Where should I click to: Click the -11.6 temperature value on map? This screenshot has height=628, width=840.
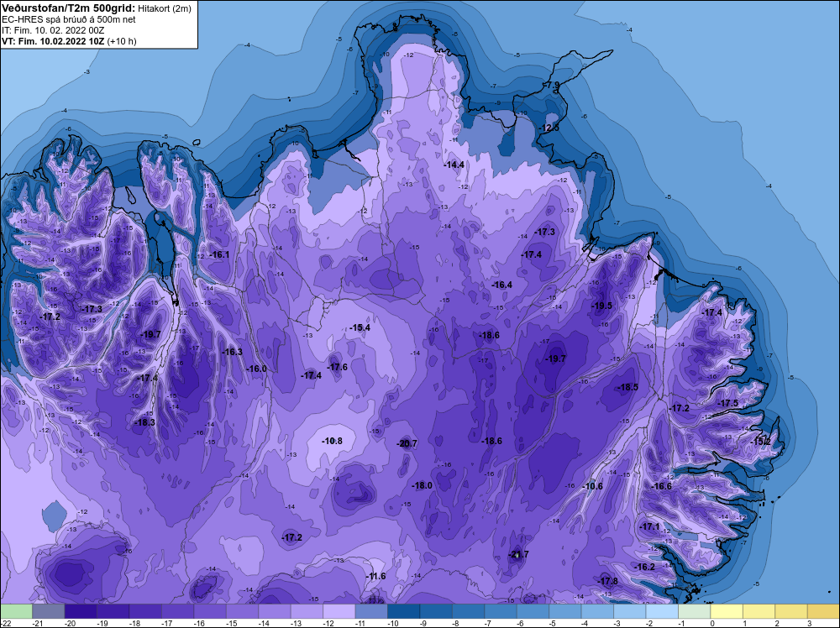click(375, 577)
